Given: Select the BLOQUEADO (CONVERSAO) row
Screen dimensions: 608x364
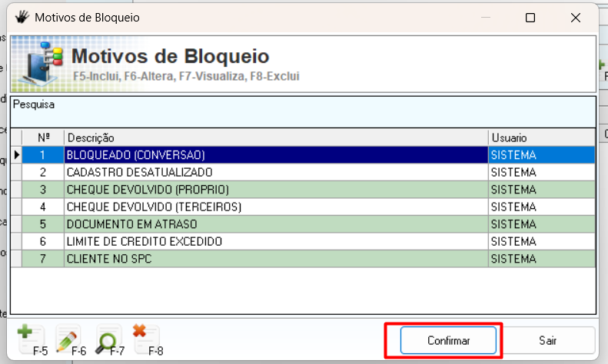Looking at the screenshot, I should [x=275, y=155].
